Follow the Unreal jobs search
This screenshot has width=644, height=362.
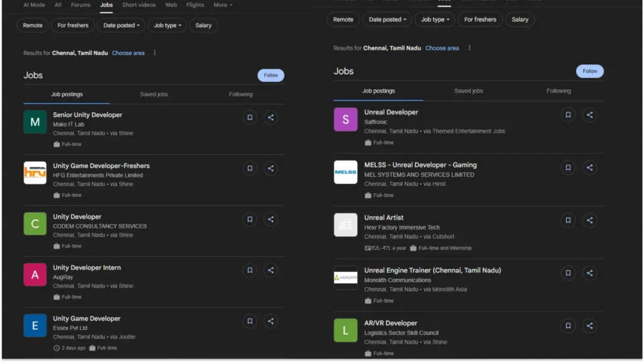pyautogui.click(x=590, y=71)
